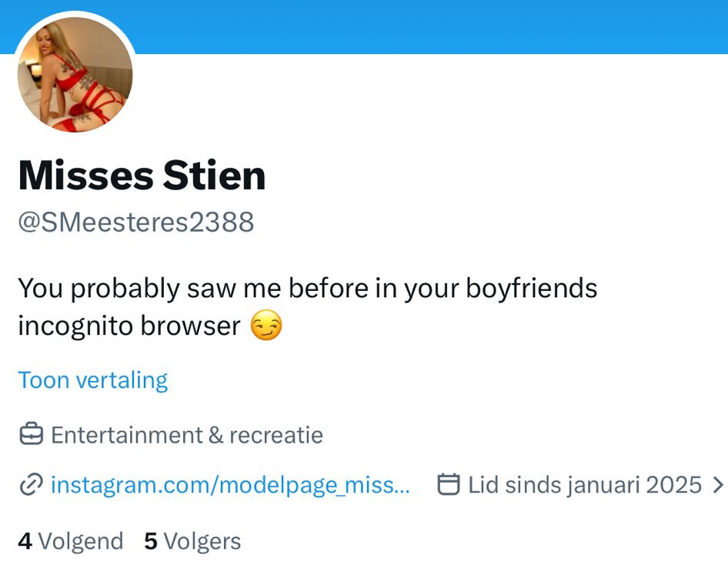Click the Misses Stien display name
This screenshot has height=585, width=728.
click(x=142, y=175)
